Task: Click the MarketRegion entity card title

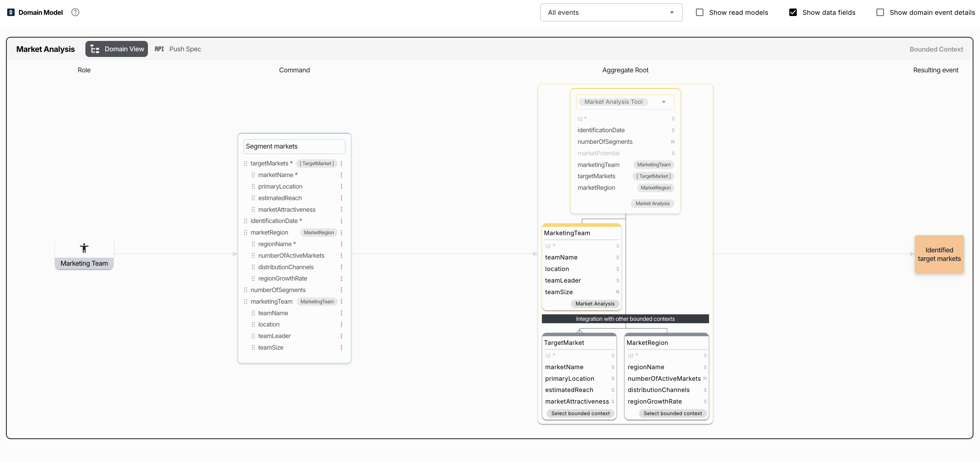Action: click(x=647, y=342)
